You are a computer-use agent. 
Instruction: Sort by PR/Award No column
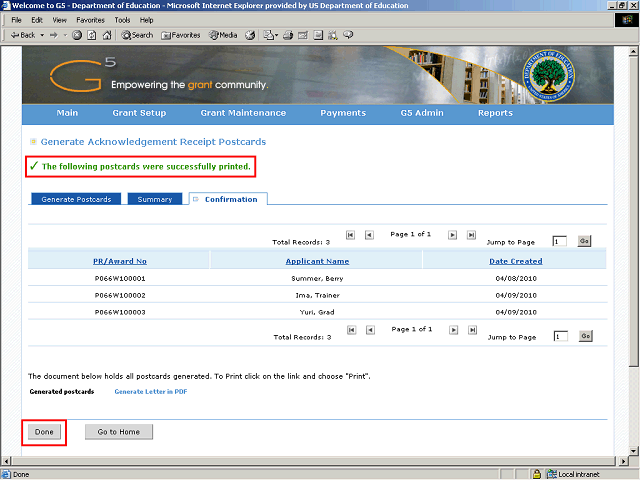click(x=120, y=261)
